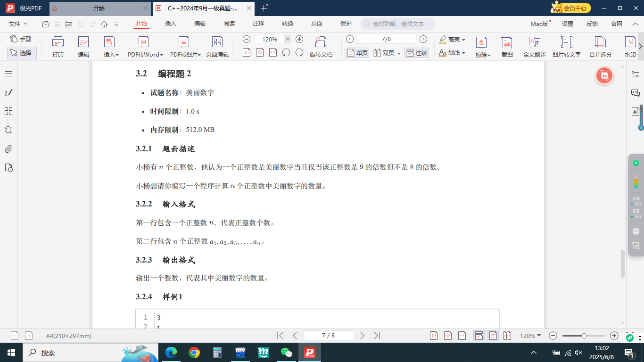Open the Edit (编辑) tool in ribbon
The width and height of the screenshot is (644, 362).
[x=83, y=47]
